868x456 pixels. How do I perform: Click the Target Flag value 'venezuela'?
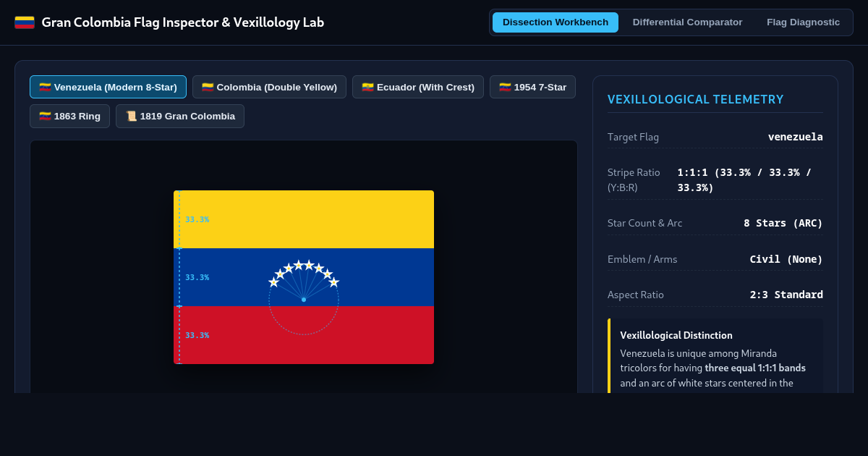click(795, 137)
